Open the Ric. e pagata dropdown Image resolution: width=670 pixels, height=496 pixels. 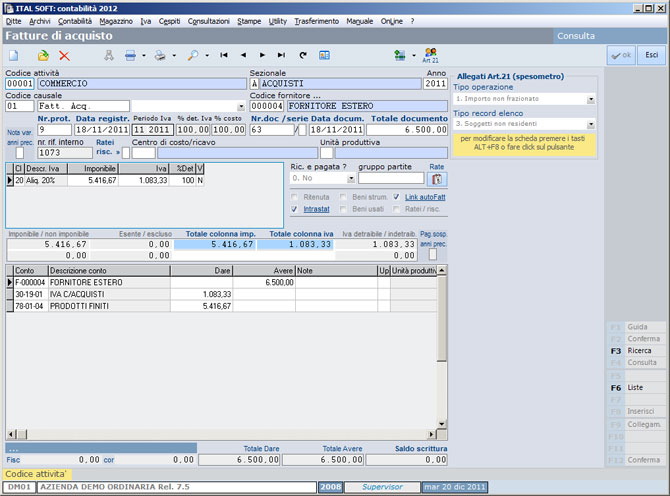351,179
